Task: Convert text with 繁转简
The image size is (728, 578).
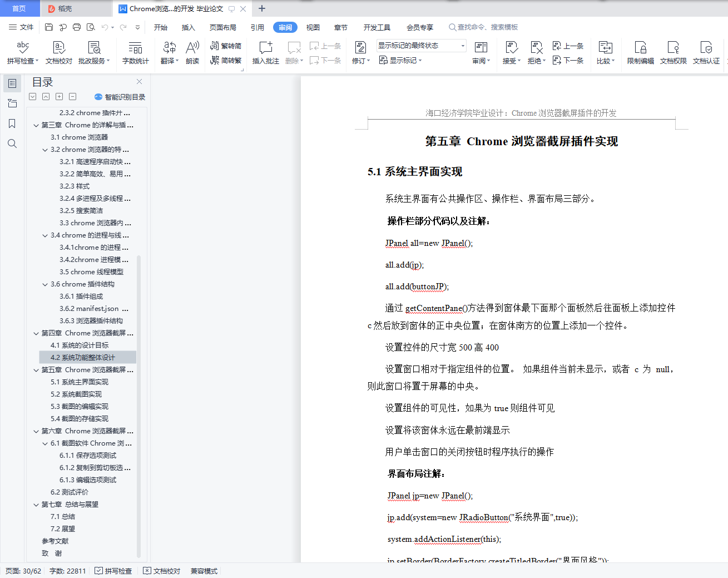Action: (226, 46)
